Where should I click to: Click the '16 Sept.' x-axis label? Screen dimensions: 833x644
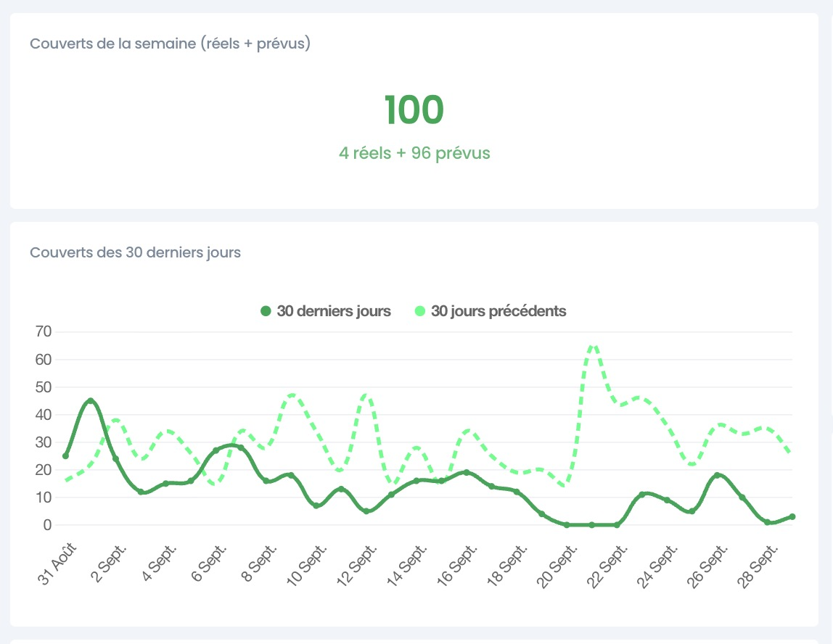[457, 566]
